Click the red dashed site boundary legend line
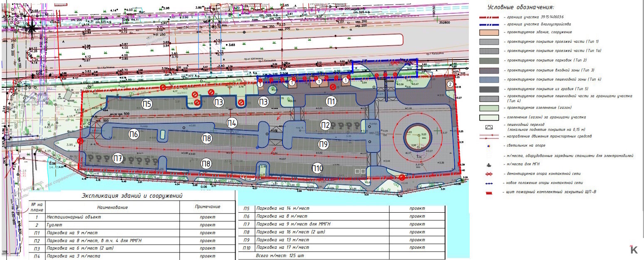The image size is (644, 260). [489, 17]
